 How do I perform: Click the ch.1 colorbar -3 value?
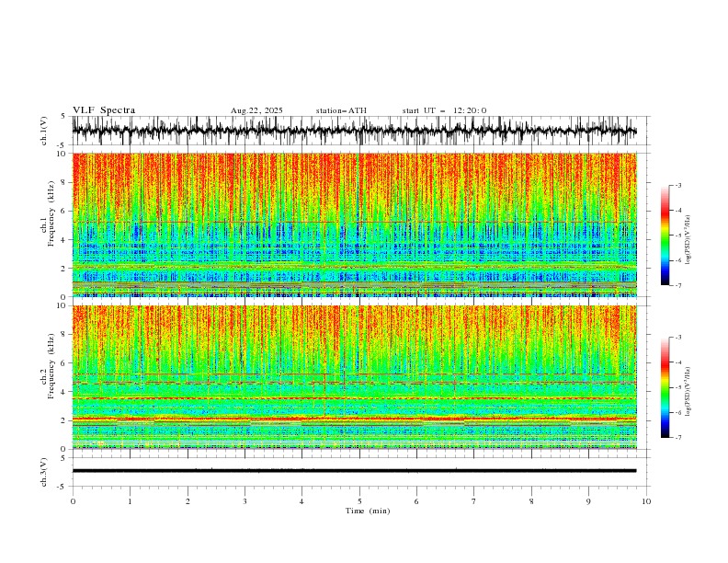click(x=678, y=185)
